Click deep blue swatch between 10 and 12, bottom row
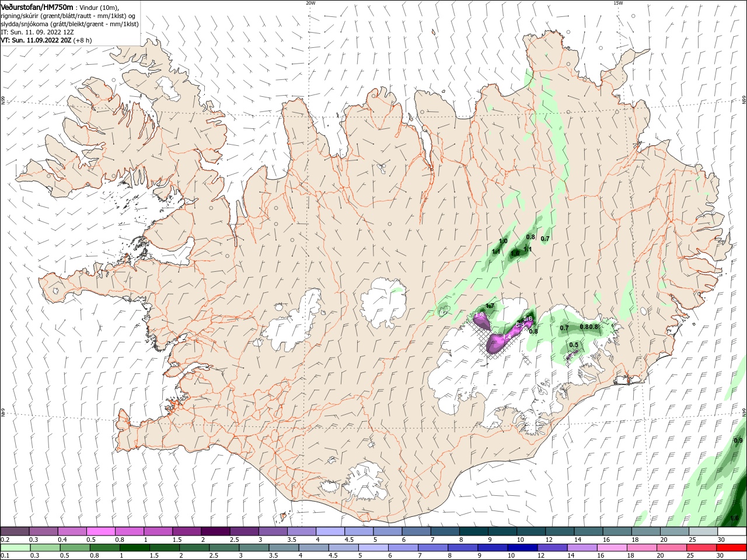The image size is (747, 560). [522, 547]
